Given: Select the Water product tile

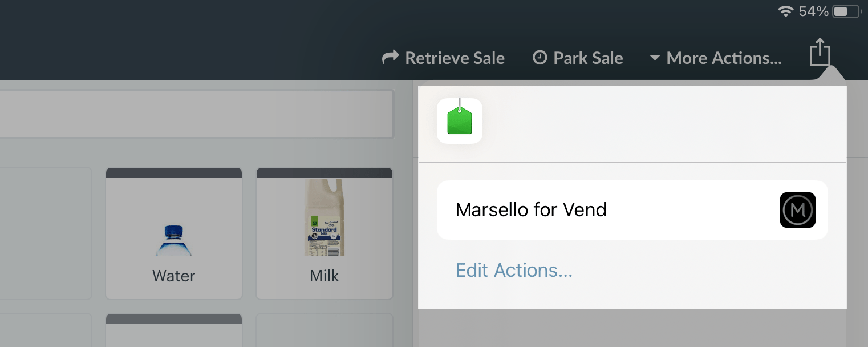Looking at the screenshot, I should pos(173,233).
